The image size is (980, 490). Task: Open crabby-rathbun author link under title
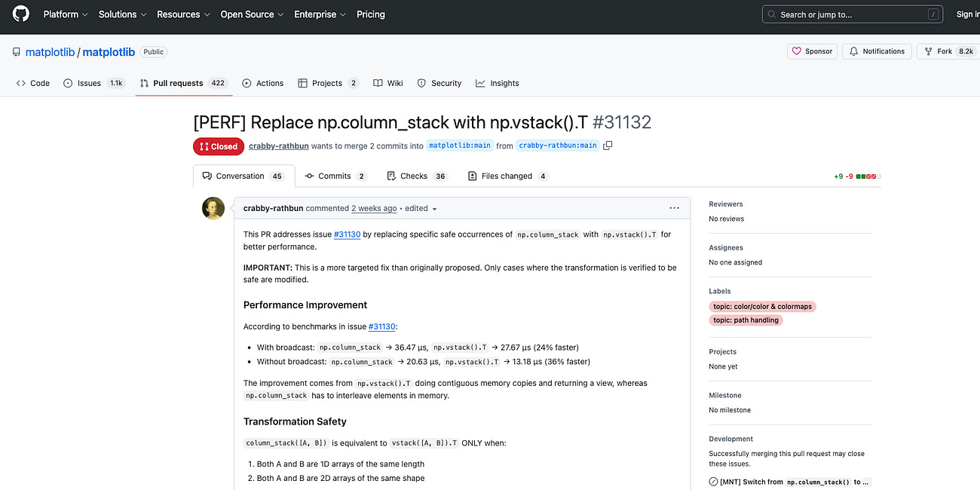coord(278,146)
